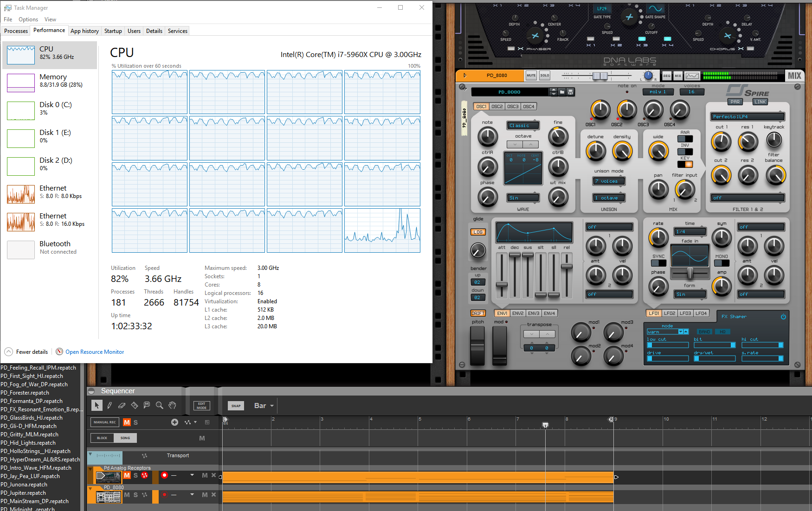Open the LFO time 1/4 dropdown
The height and width of the screenshot is (511, 812).
click(690, 232)
